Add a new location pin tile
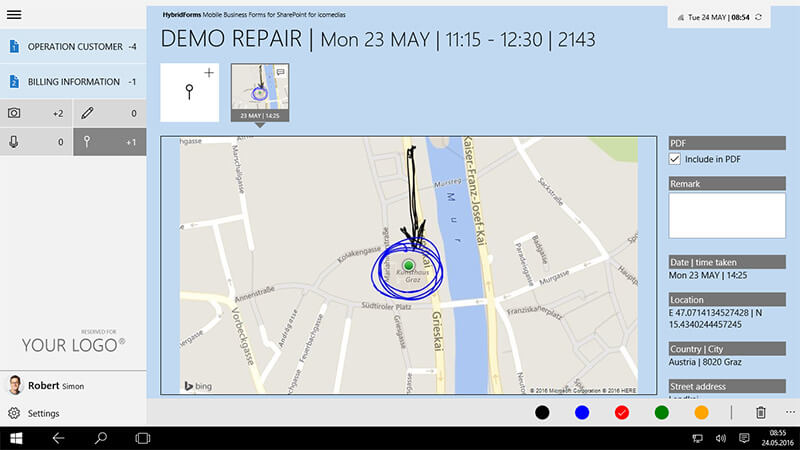The width and height of the screenshot is (800, 450). [x=189, y=92]
